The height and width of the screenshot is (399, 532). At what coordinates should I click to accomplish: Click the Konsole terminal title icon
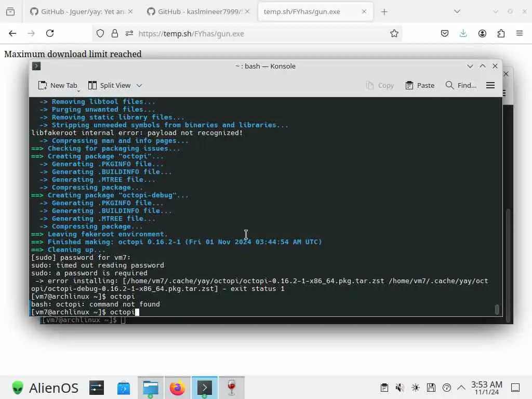pyautogui.click(x=36, y=66)
